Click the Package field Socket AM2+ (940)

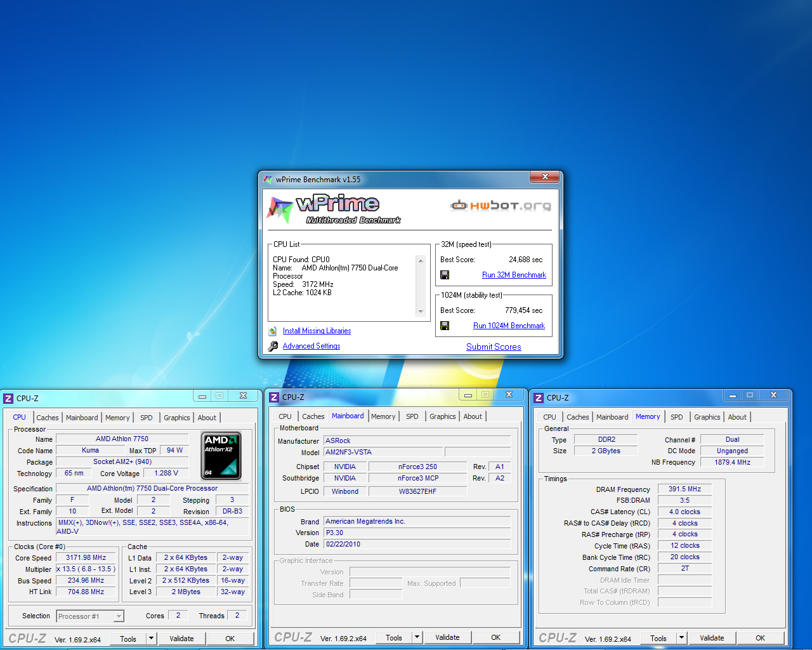(122, 461)
